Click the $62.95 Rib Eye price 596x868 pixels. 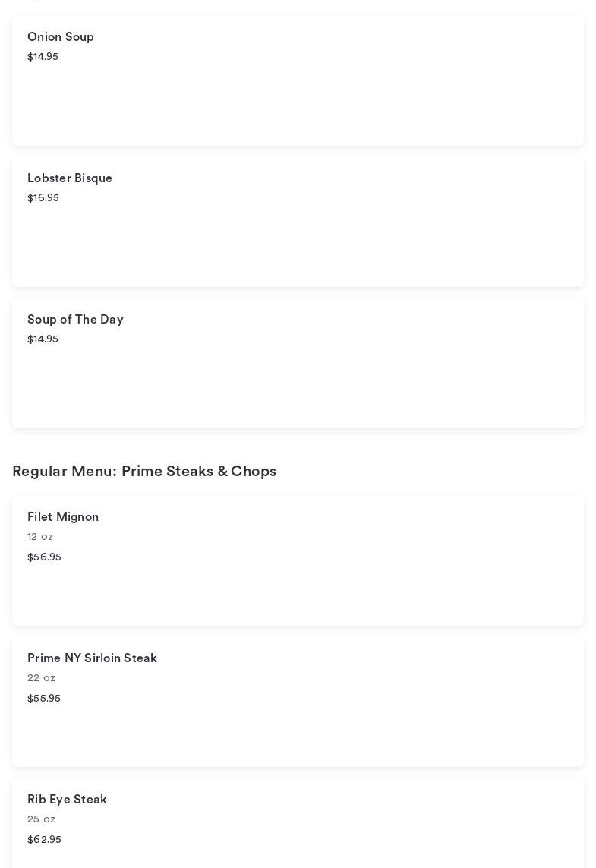point(44,840)
